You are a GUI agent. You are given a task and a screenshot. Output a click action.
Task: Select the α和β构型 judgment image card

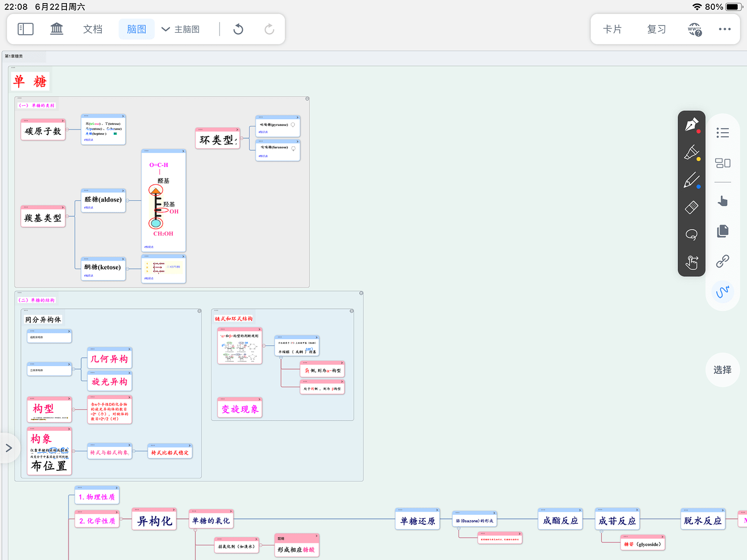[240, 346]
